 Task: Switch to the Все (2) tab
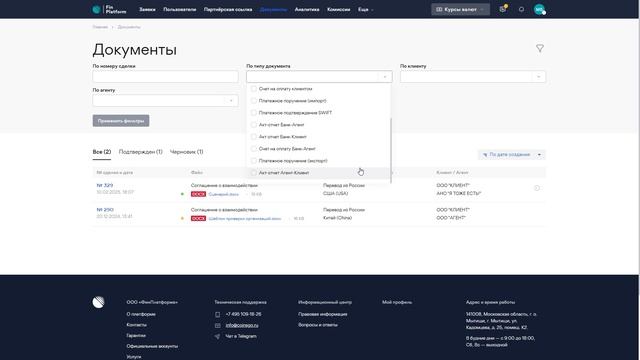pyautogui.click(x=102, y=152)
